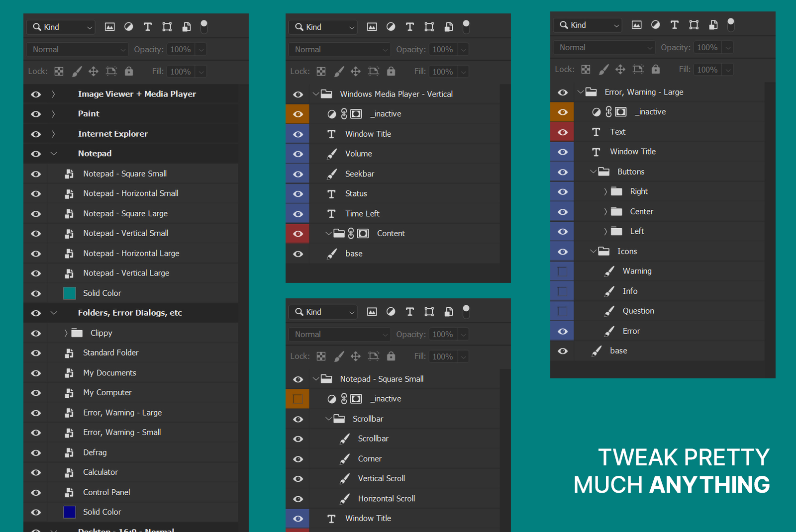
Task: Filter type layers in the Media Player panel
Action: point(410,27)
